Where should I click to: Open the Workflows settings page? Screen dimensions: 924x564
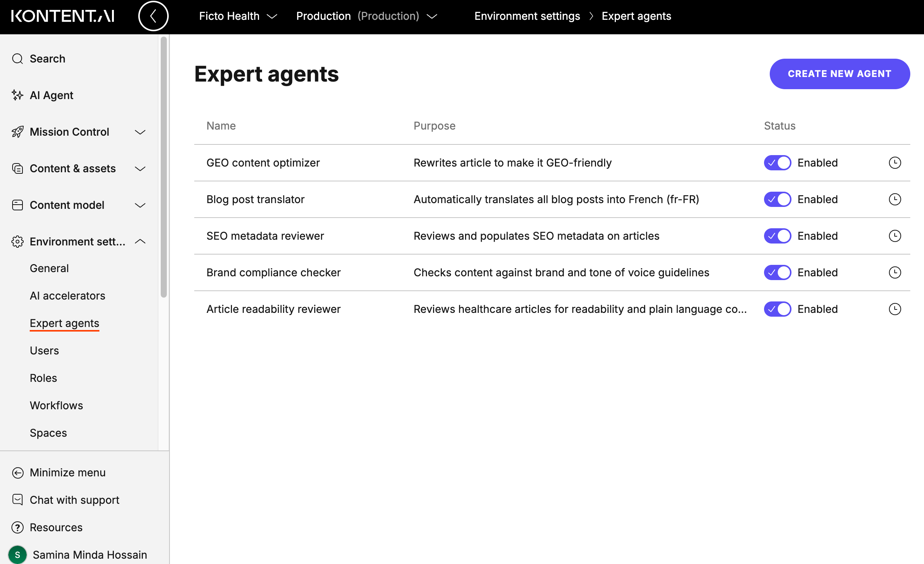pos(56,405)
